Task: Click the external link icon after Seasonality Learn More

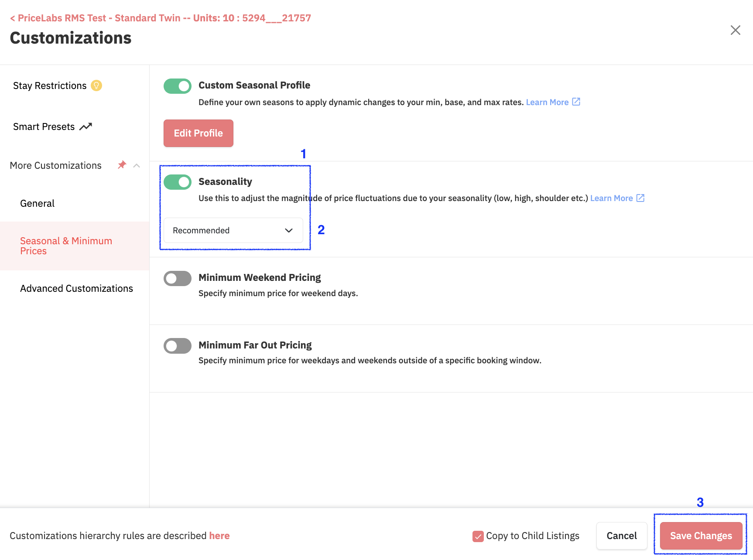Action: (640, 198)
